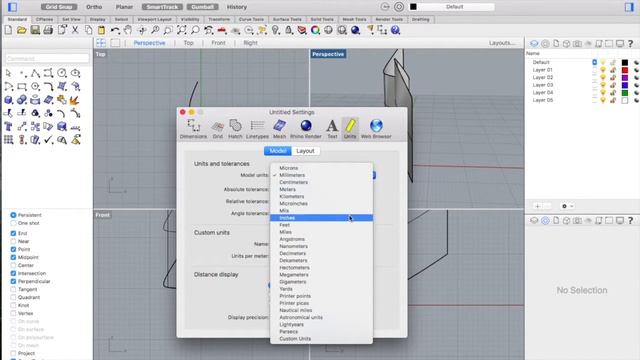Click the Open file folder icon
Screen dimensions: 640x360
[x=22, y=30]
